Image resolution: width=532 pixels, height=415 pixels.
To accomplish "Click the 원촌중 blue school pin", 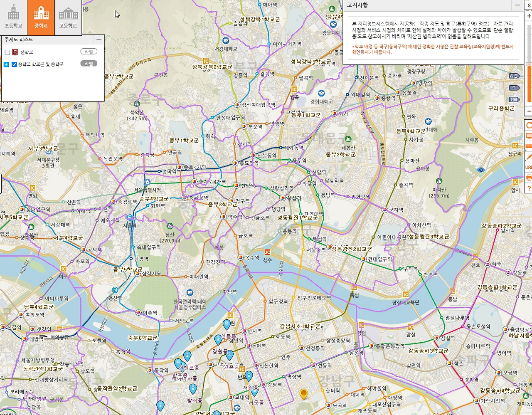I will 229,355.
